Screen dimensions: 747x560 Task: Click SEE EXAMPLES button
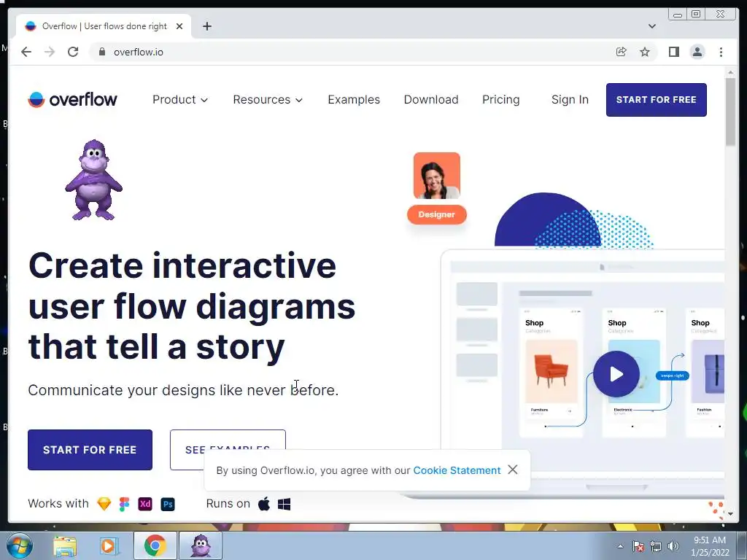pos(228,449)
